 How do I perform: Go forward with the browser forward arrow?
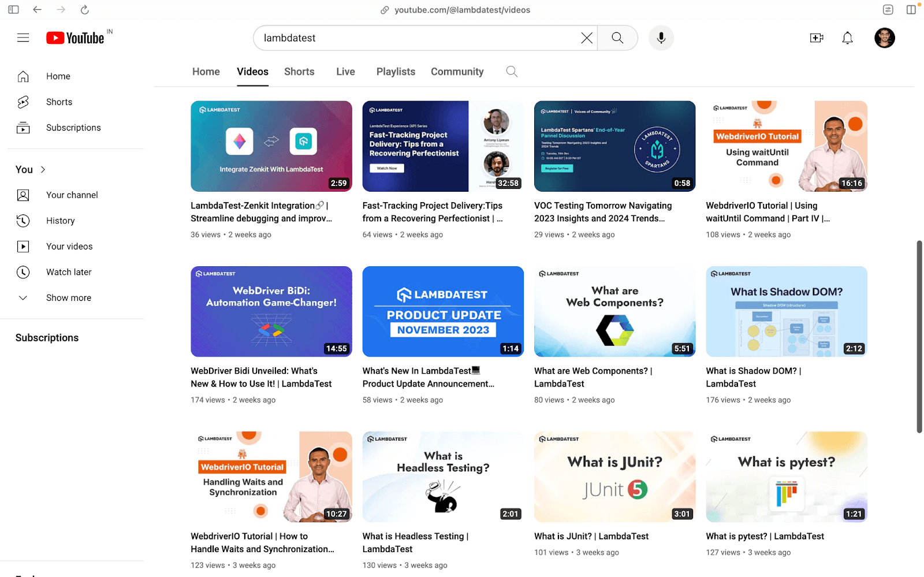(x=61, y=10)
